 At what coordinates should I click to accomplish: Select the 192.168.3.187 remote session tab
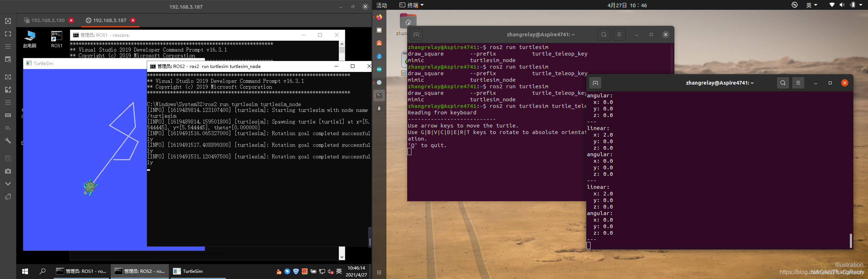tap(110, 20)
